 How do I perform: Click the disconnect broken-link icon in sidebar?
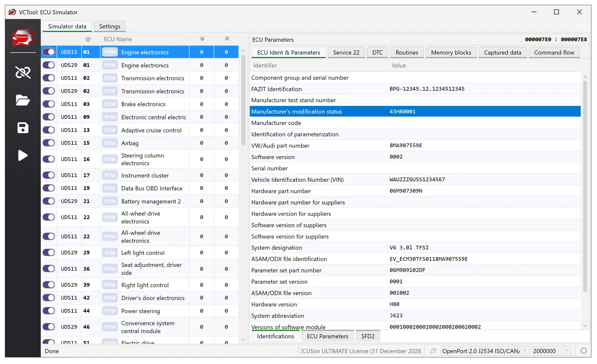pyautogui.click(x=23, y=72)
